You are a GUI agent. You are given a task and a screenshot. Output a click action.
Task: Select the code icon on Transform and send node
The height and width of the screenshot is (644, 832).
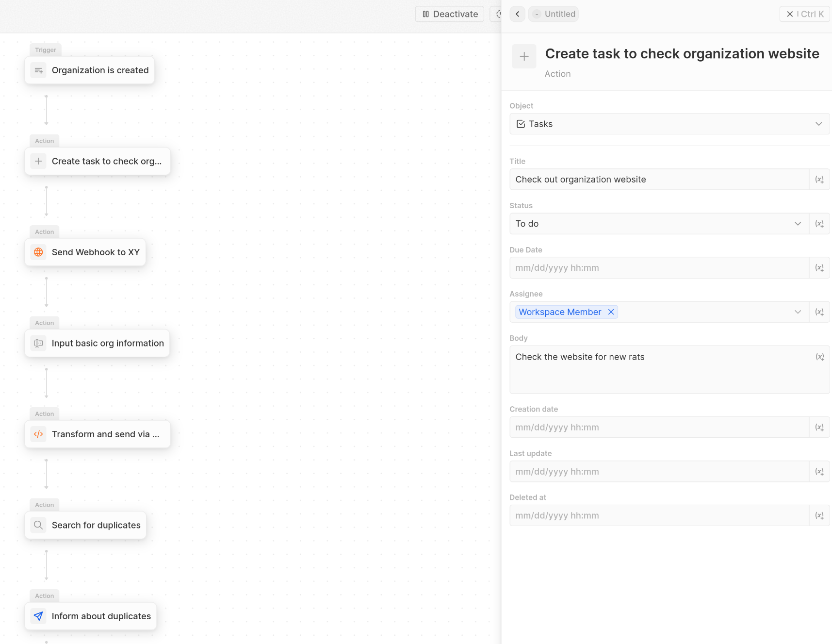pyautogui.click(x=38, y=434)
